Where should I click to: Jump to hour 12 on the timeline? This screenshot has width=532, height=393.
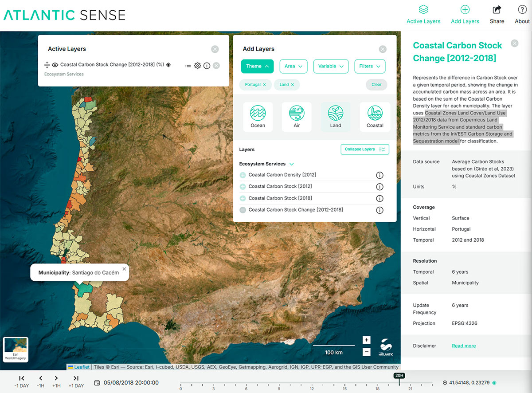click(312, 389)
